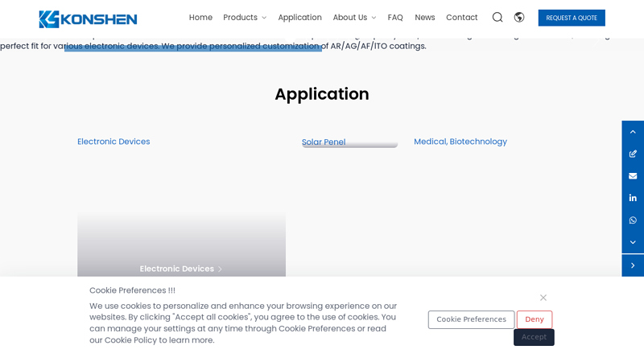This screenshot has width=644, height=362.
Task: Click the Konshen logo
Action: (88, 19)
